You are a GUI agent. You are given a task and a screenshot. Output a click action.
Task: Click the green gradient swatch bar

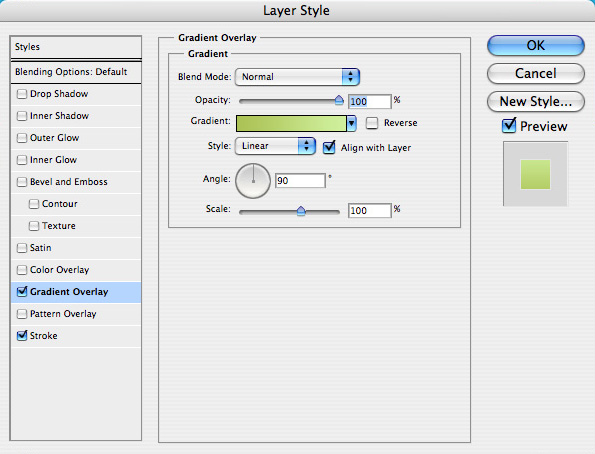tap(291, 124)
